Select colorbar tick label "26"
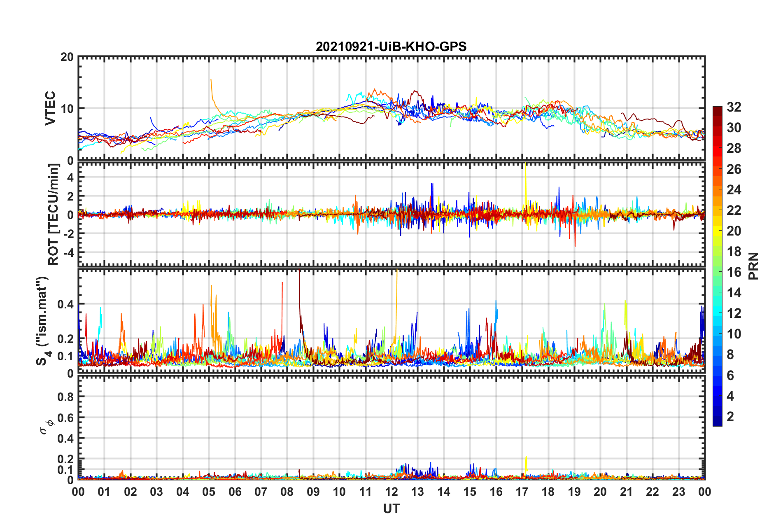This screenshot has width=783, height=532. [x=734, y=169]
